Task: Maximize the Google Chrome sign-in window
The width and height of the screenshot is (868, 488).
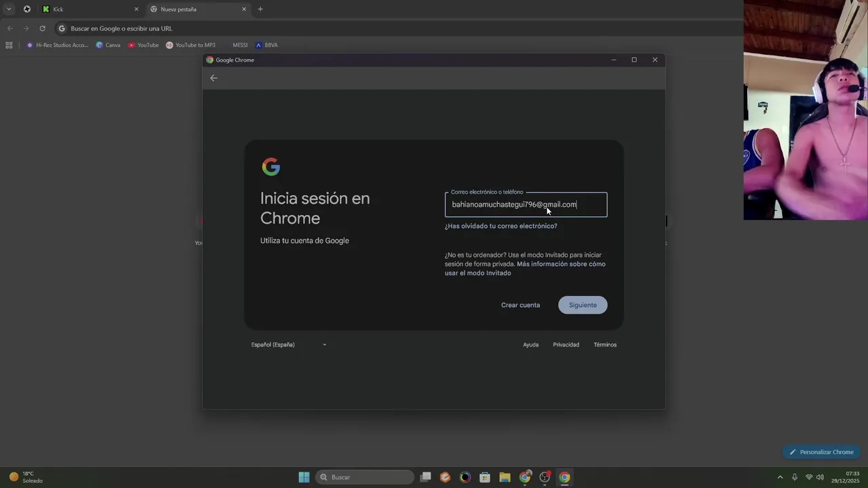Action: (x=634, y=60)
